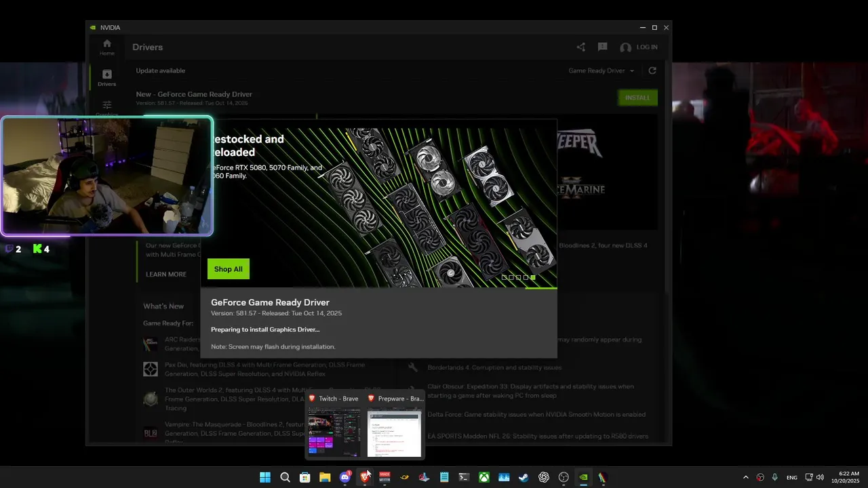Viewport: 868px width, 488px height.
Task: Click 'Note: Screen may flash during installation'
Action: click(x=273, y=346)
